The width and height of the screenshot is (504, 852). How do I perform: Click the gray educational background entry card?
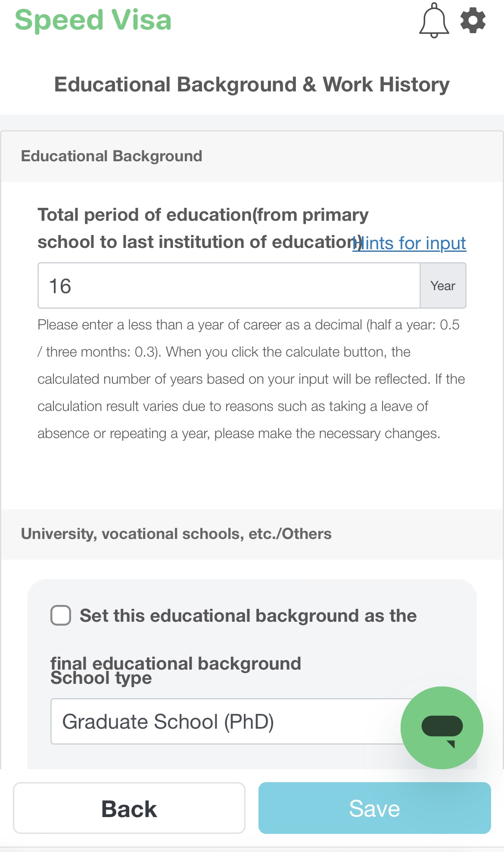[x=252, y=674]
